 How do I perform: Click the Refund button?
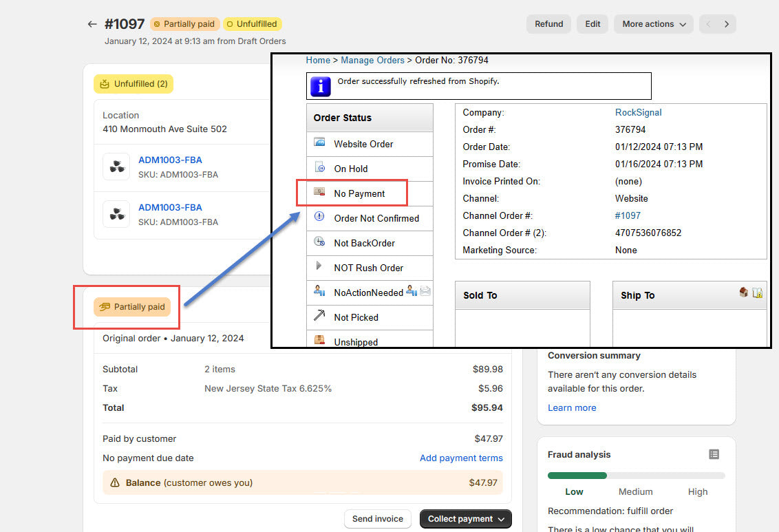point(548,24)
